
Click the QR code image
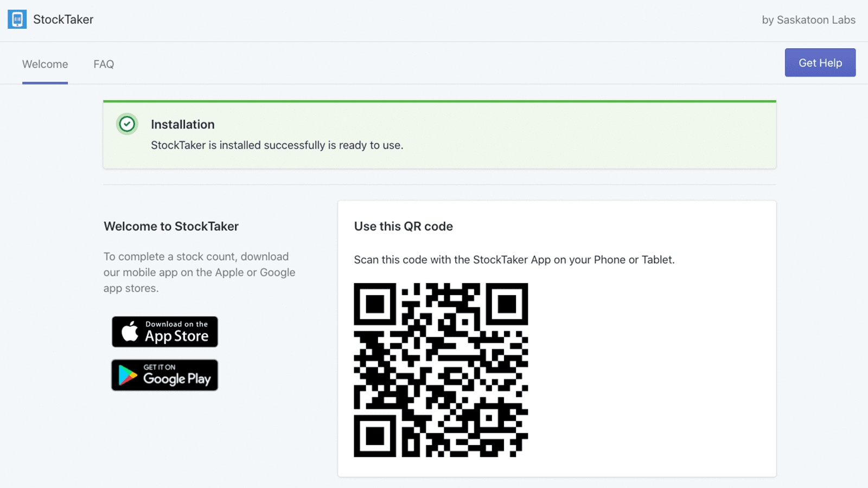pyautogui.click(x=441, y=369)
